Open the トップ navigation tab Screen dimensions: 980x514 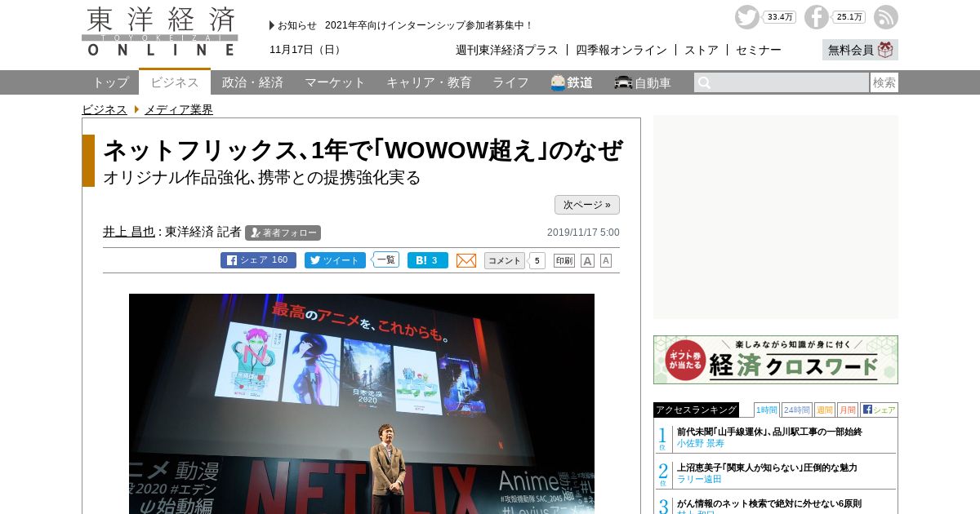110,82
